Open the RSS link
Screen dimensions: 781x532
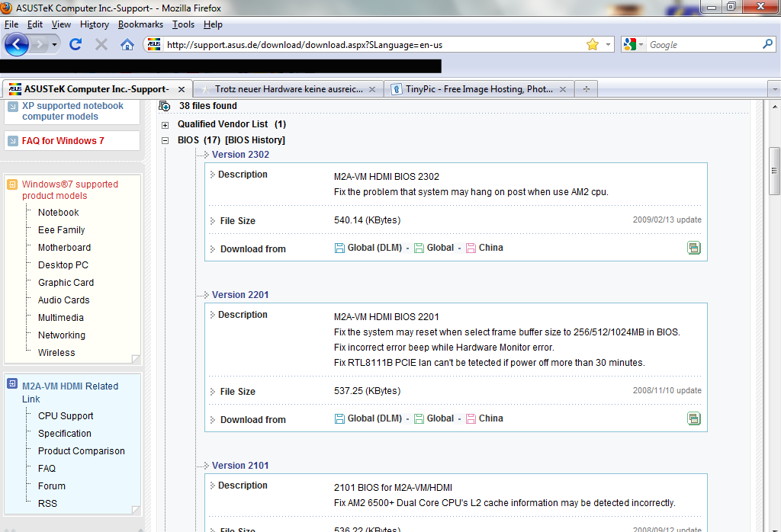click(x=47, y=504)
